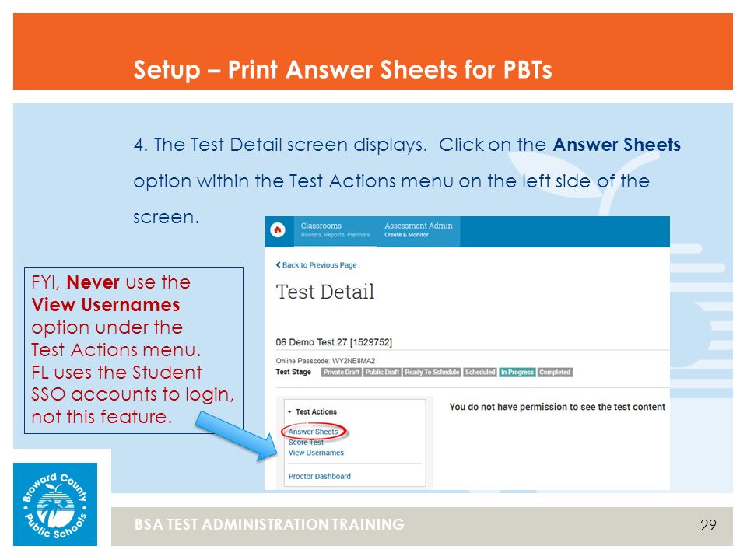Open the Assessment Admin tab
747x560 pixels.
point(419,230)
